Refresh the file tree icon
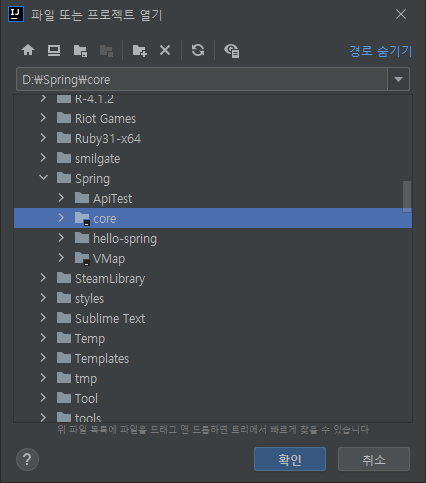 198,50
